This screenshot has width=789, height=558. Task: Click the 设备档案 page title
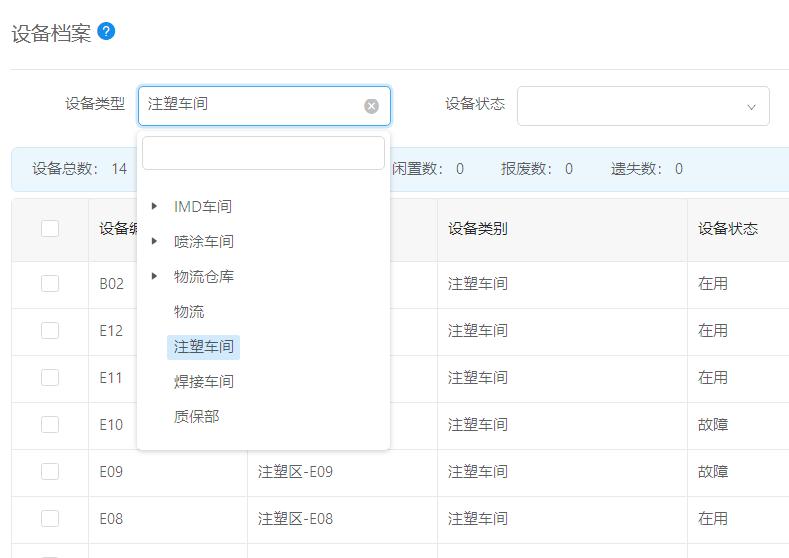pos(51,34)
